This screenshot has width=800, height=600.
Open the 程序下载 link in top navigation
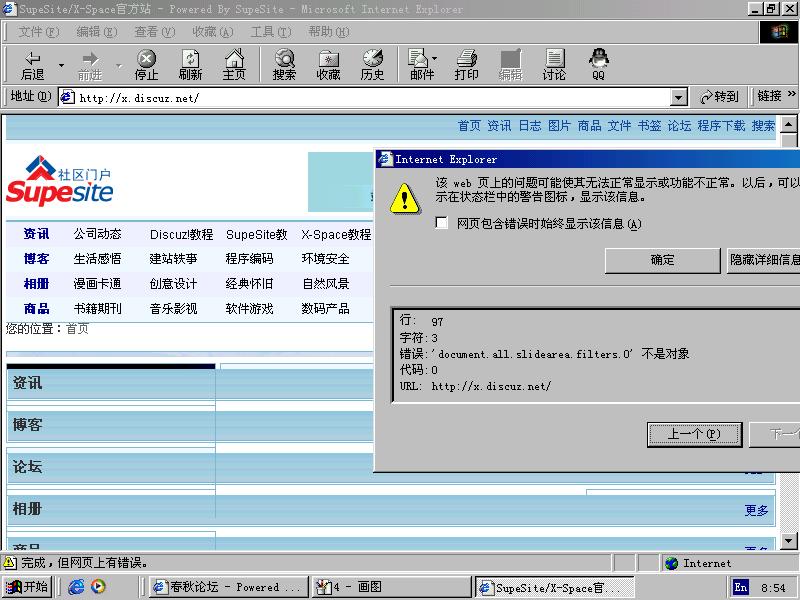[x=721, y=126]
